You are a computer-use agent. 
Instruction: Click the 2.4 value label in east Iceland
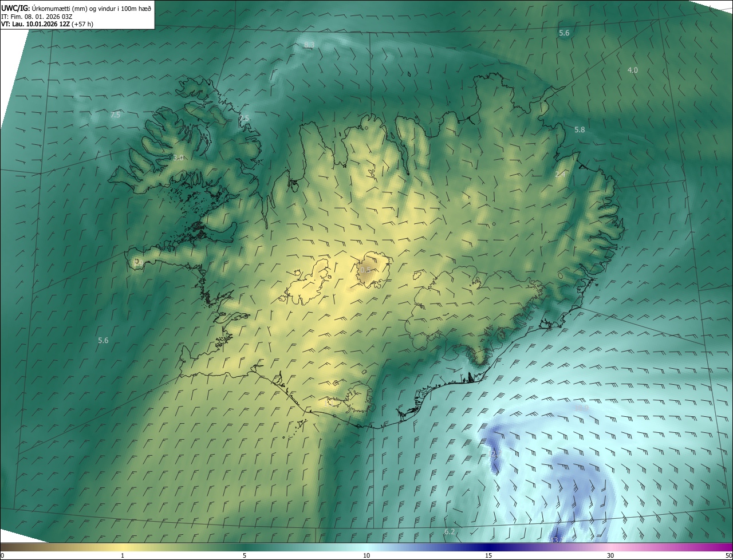[x=560, y=174]
